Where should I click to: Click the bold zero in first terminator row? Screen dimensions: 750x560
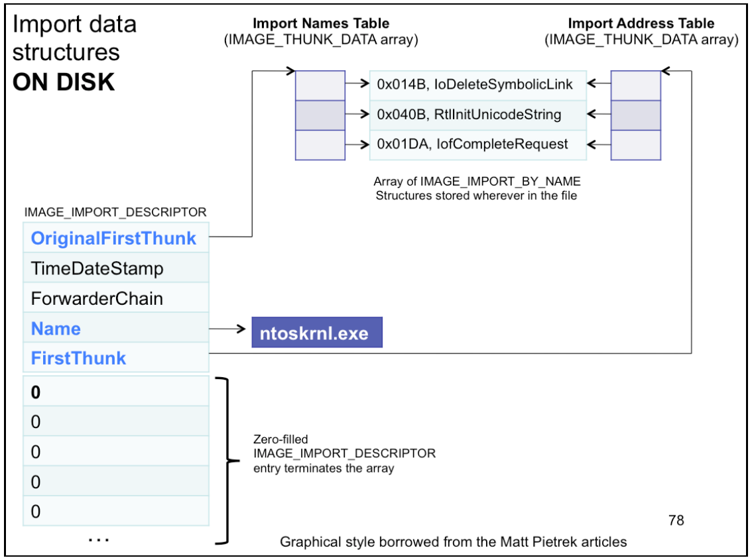pyautogui.click(x=36, y=392)
